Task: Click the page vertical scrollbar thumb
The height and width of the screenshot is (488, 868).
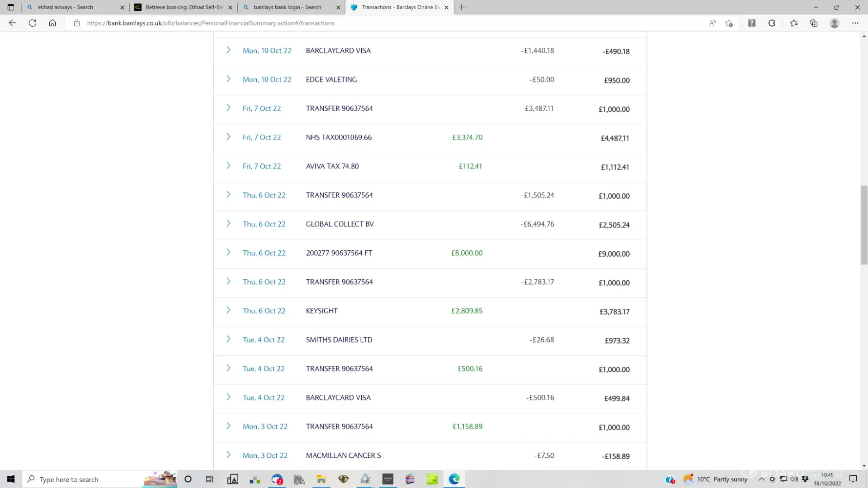Action: (864, 224)
